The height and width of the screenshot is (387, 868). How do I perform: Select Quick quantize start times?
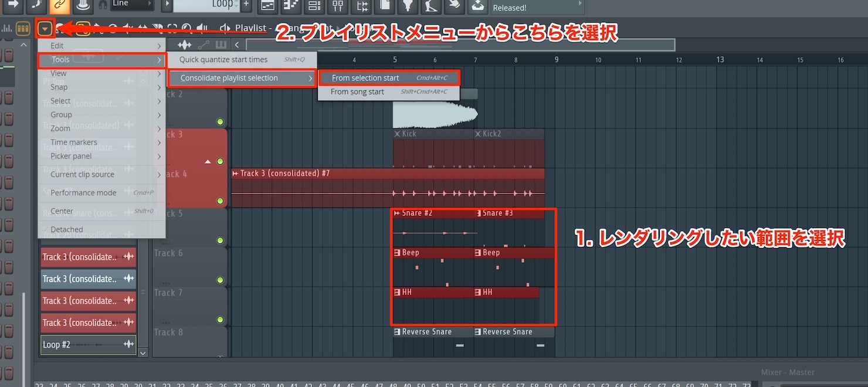242,59
